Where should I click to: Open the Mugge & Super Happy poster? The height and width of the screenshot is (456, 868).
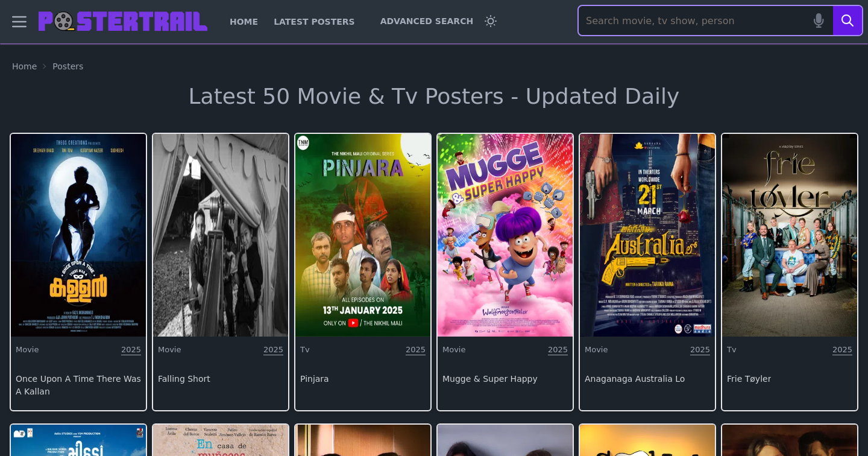point(505,235)
